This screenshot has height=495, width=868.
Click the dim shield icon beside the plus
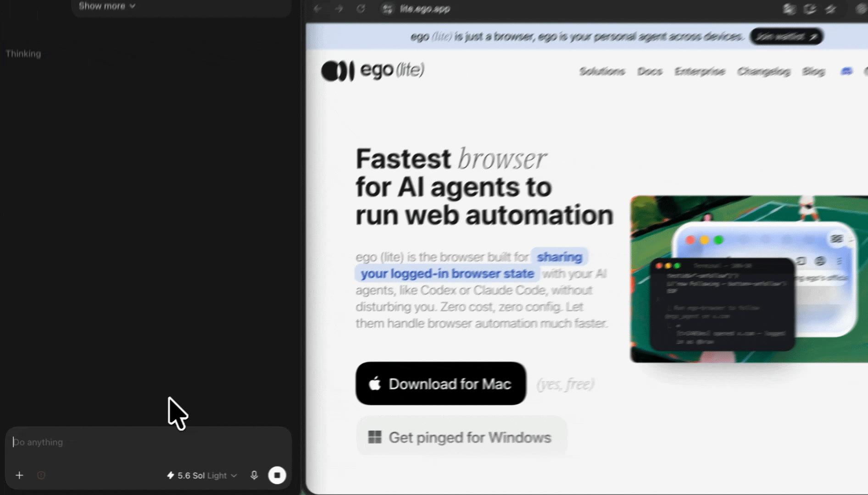(41, 475)
